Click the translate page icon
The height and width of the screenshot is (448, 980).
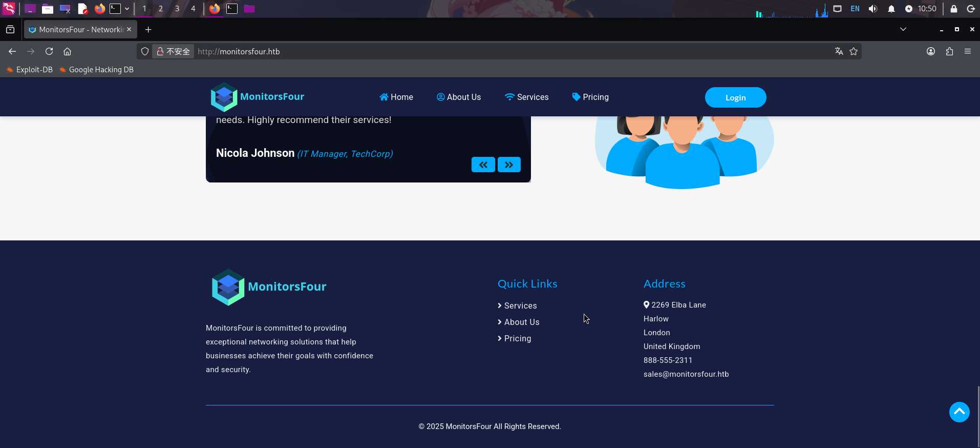pos(839,51)
